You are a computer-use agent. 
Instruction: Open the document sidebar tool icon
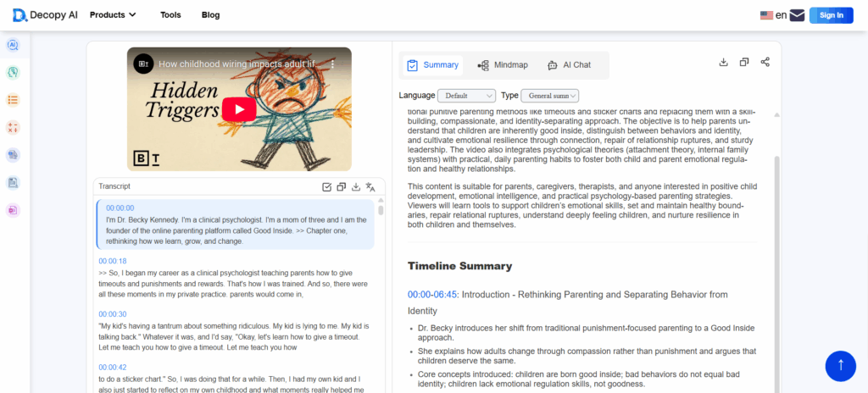14,182
